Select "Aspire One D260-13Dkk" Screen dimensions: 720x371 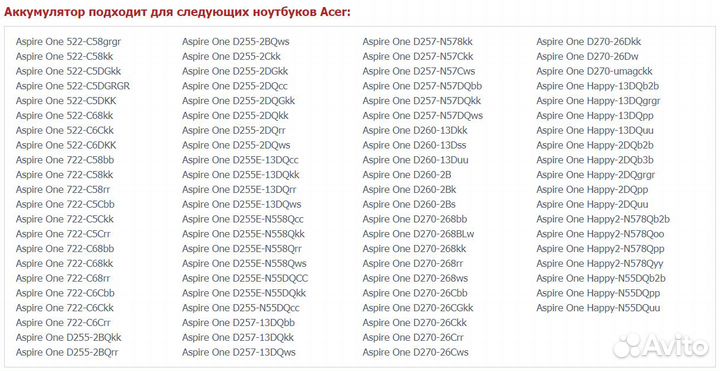[415, 130]
